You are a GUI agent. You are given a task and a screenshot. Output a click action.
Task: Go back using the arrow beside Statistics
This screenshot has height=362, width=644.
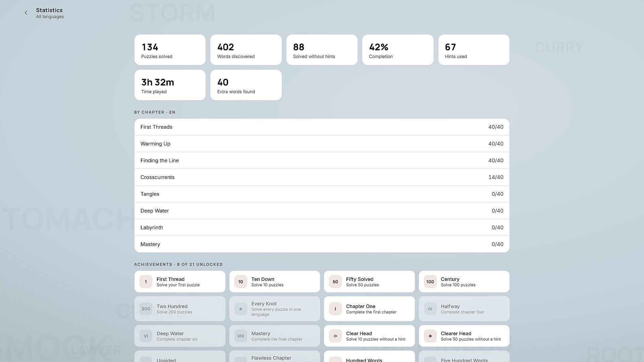coord(26,13)
